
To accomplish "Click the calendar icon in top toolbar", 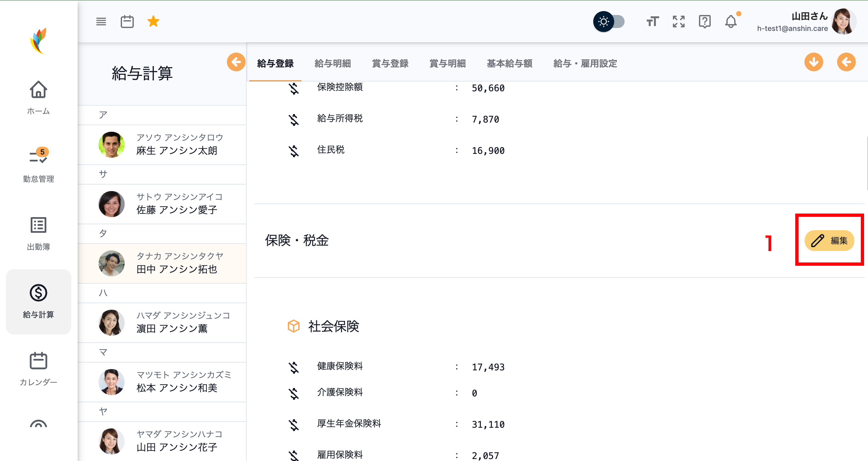I will (x=127, y=22).
